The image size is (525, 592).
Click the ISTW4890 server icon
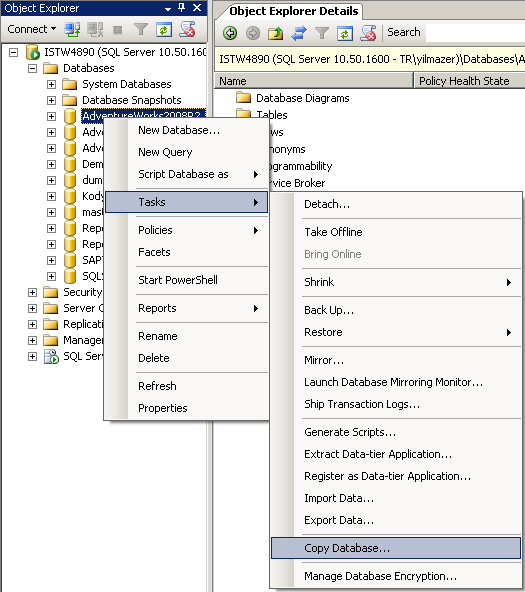[x=33, y=52]
